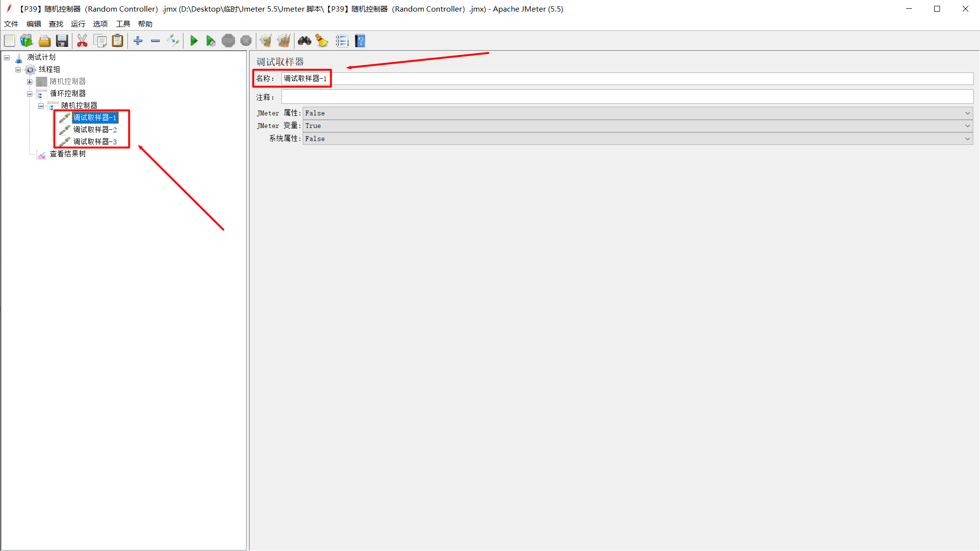Open the Function Helper list icon

pyautogui.click(x=342, y=41)
